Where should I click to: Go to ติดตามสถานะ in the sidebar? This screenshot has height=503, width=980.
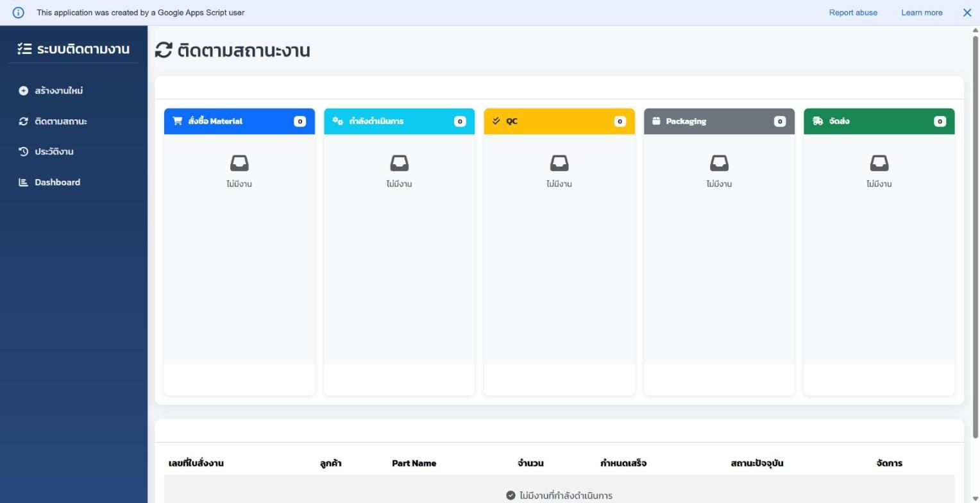(x=61, y=121)
